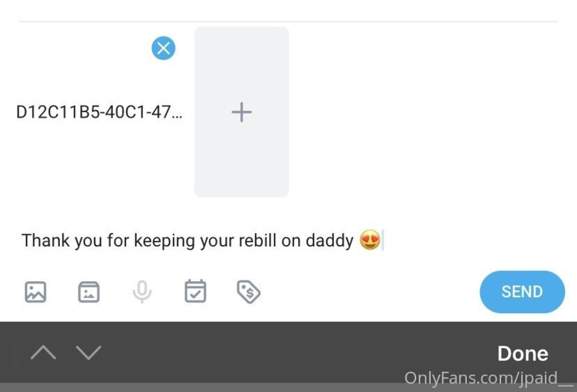Place cursor on the word "daddy"
The image size is (577, 392).
329,241
